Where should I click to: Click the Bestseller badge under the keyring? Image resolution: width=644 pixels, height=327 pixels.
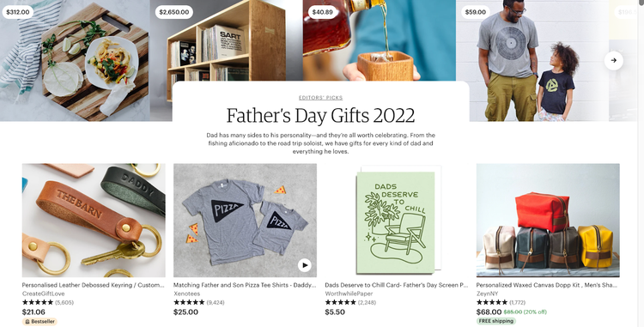[x=39, y=322]
